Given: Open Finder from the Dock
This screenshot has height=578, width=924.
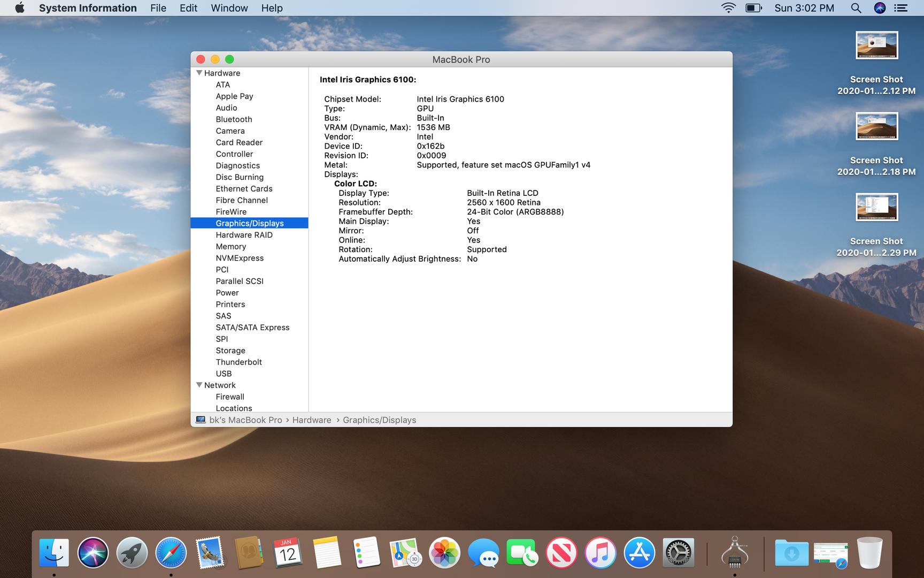Looking at the screenshot, I should coord(54,553).
